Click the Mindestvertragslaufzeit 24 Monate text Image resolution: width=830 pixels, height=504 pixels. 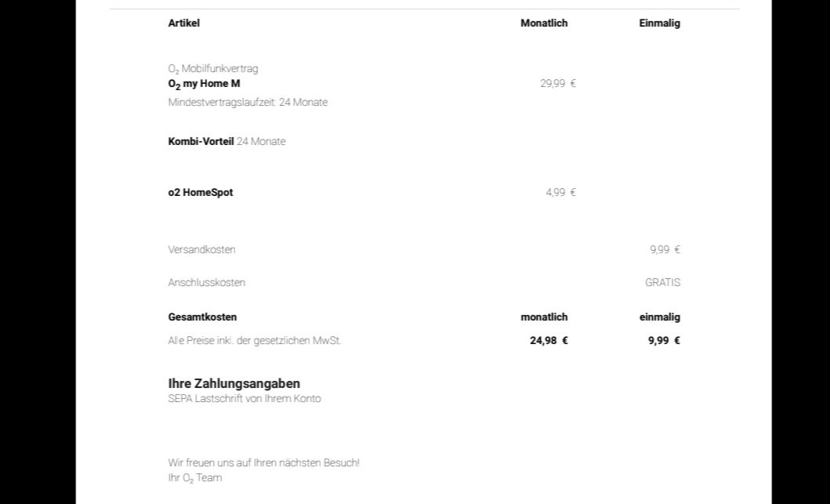(x=248, y=103)
